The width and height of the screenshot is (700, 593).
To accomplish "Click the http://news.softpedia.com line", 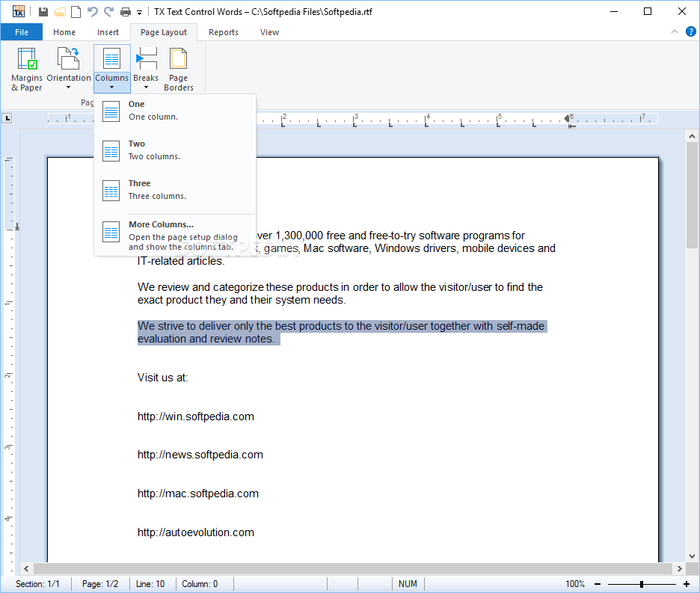I will [x=200, y=455].
